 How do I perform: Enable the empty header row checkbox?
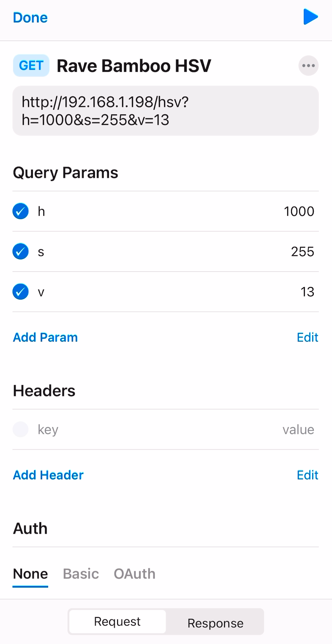(21, 430)
